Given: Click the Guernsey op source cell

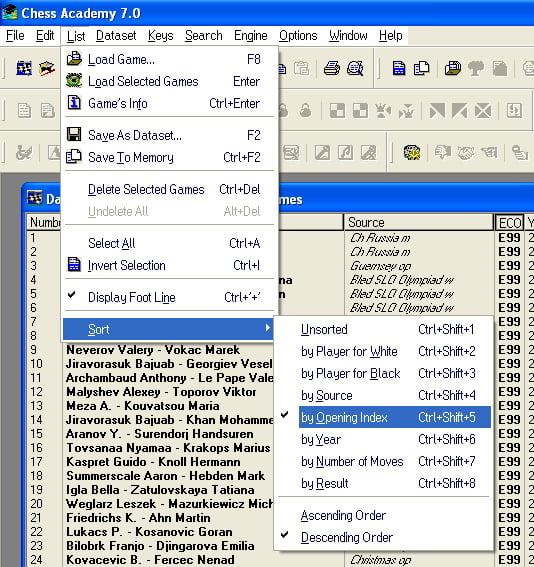Looking at the screenshot, I should tap(380, 266).
